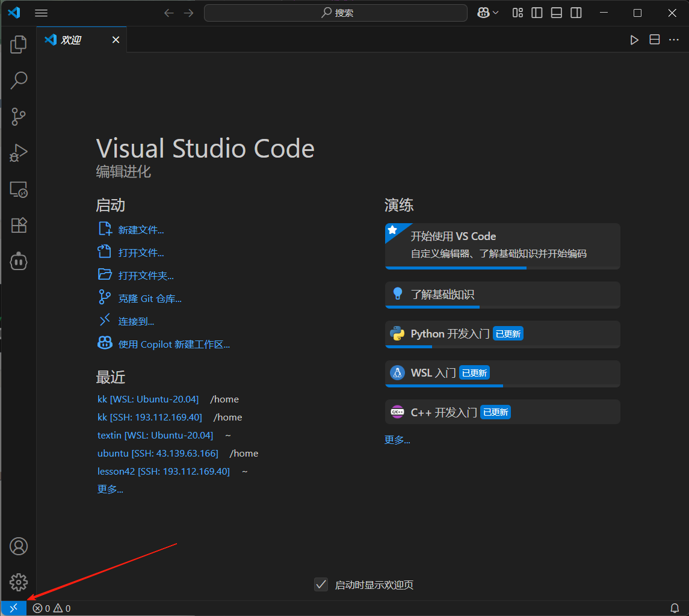Screen dimensions: 689x616
Task: Click the C++ icon in walkthroughs
Action: (397, 412)
